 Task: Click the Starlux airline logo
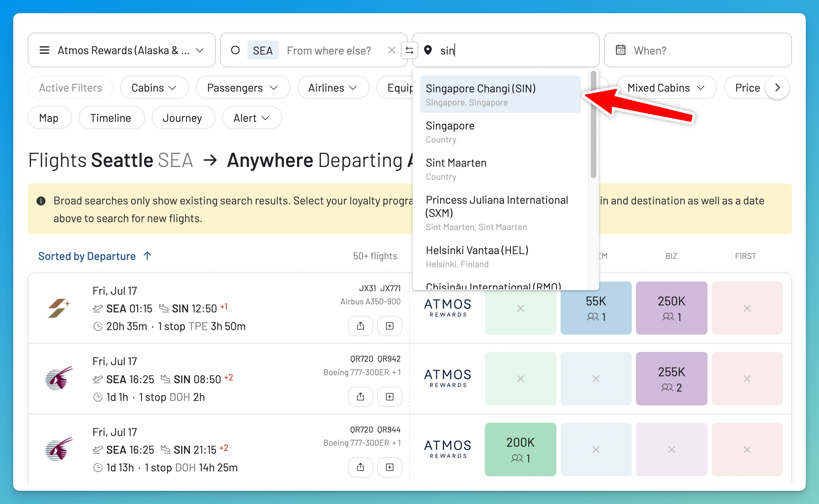58,308
